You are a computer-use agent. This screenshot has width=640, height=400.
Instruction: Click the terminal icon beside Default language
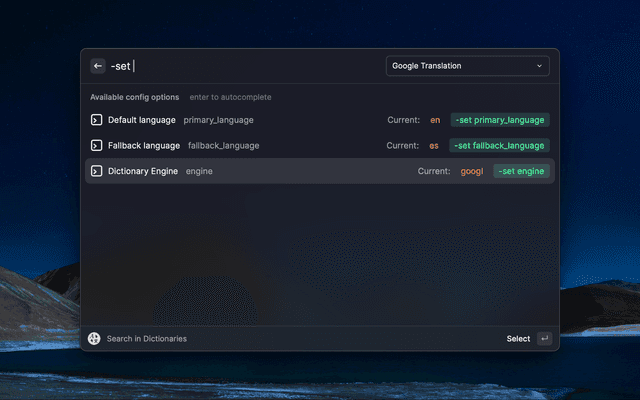(x=97, y=120)
